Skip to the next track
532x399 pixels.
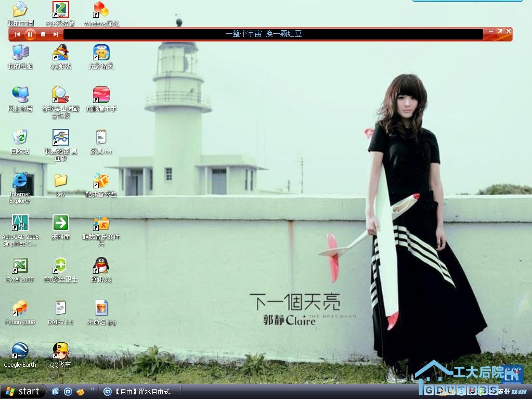[x=56, y=34]
